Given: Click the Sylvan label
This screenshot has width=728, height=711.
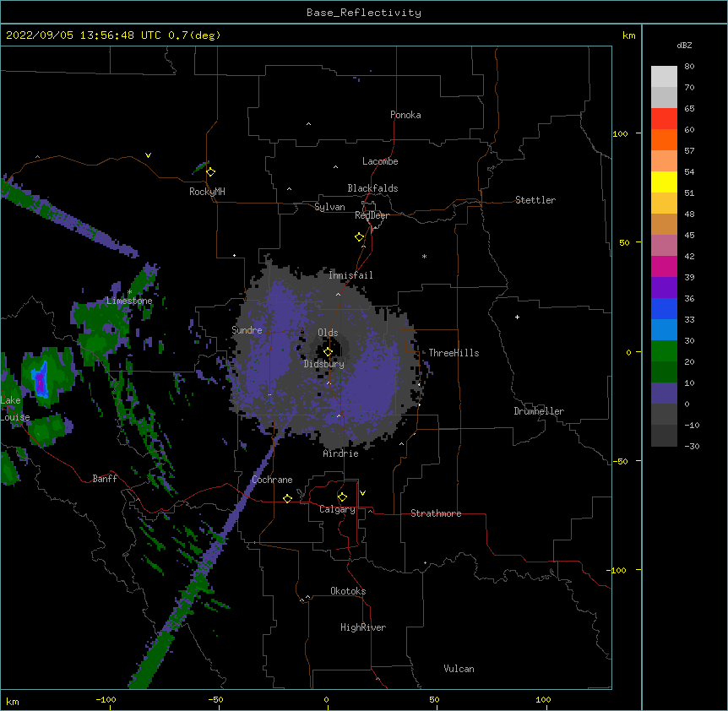Looking at the screenshot, I should click(x=329, y=207).
